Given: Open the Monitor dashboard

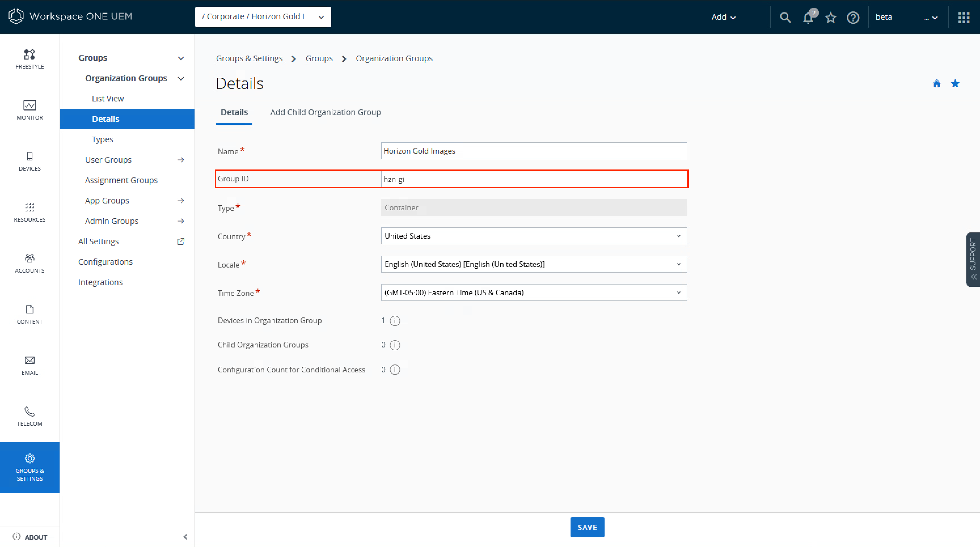Looking at the screenshot, I should pos(30,110).
